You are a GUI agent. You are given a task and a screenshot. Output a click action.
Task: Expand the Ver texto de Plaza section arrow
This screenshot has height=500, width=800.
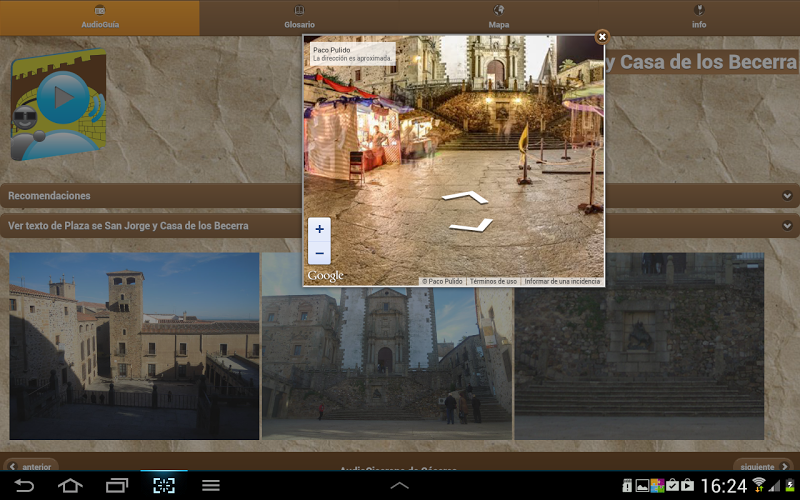click(x=787, y=226)
